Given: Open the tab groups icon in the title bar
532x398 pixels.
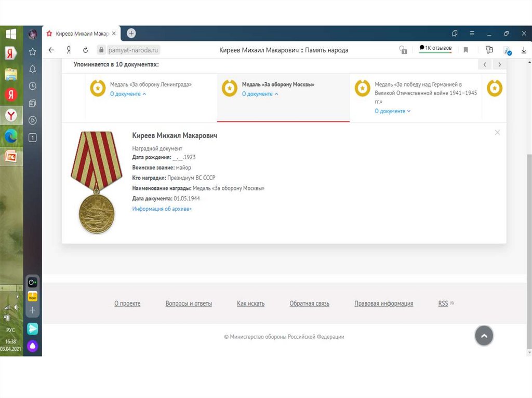Looking at the screenshot, I should [455, 33].
